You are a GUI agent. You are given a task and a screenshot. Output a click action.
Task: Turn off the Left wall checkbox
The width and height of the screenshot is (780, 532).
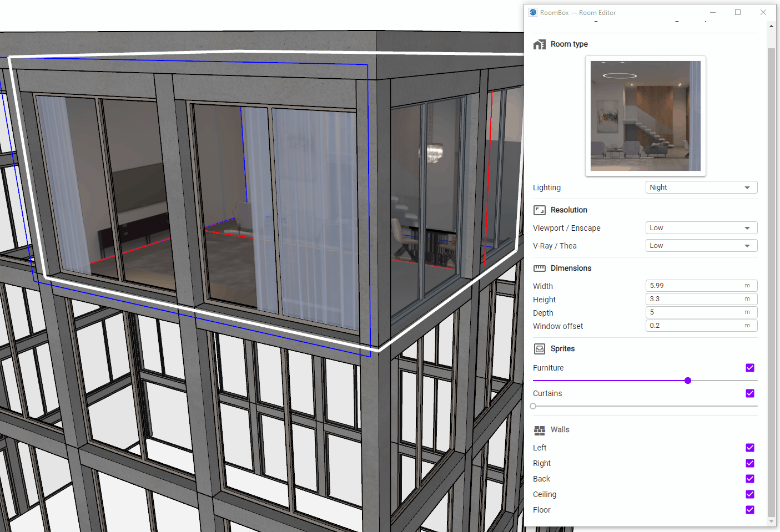(750, 448)
